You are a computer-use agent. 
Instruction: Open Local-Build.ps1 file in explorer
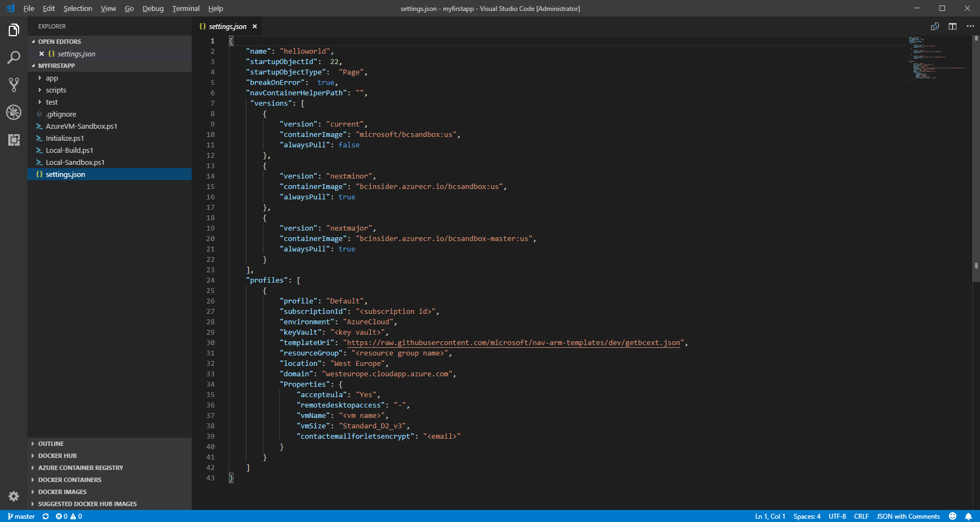point(69,150)
